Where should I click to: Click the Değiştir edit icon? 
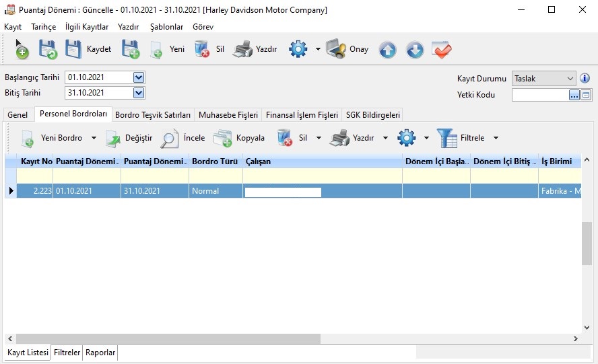112,138
